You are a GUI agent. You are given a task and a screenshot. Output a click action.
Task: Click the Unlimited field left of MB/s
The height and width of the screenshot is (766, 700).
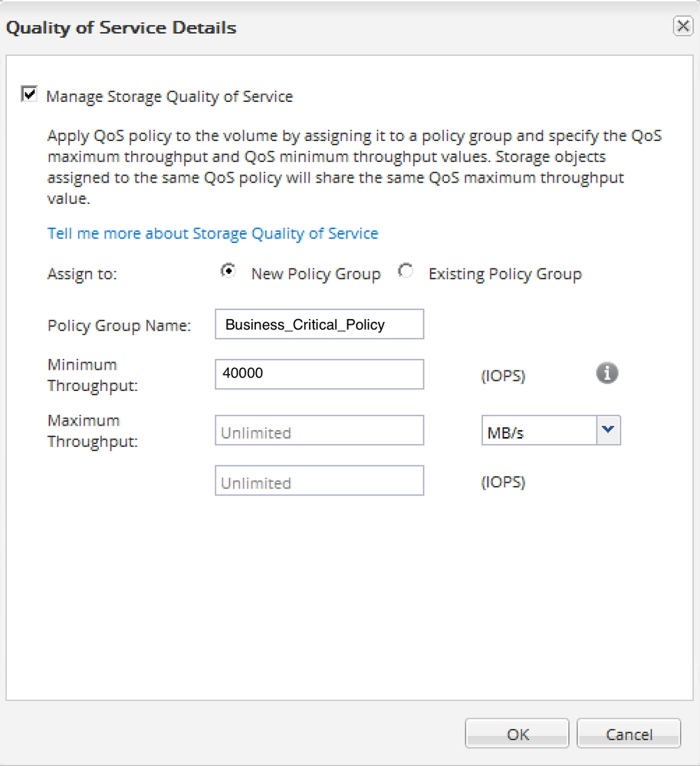pos(319,431)
